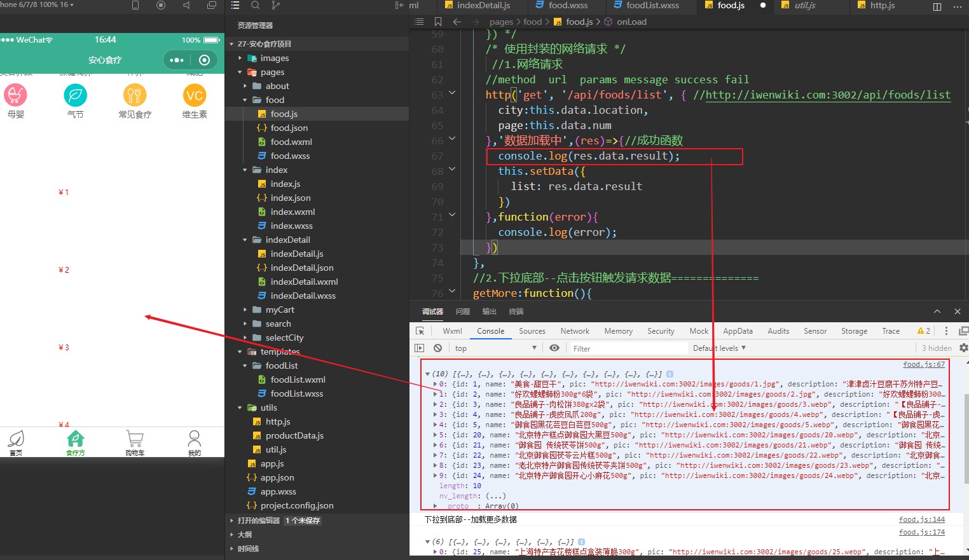Click the simulator phone device icon
The width and height of the screenshot is (969, 560).
click(x=135, y=5)
